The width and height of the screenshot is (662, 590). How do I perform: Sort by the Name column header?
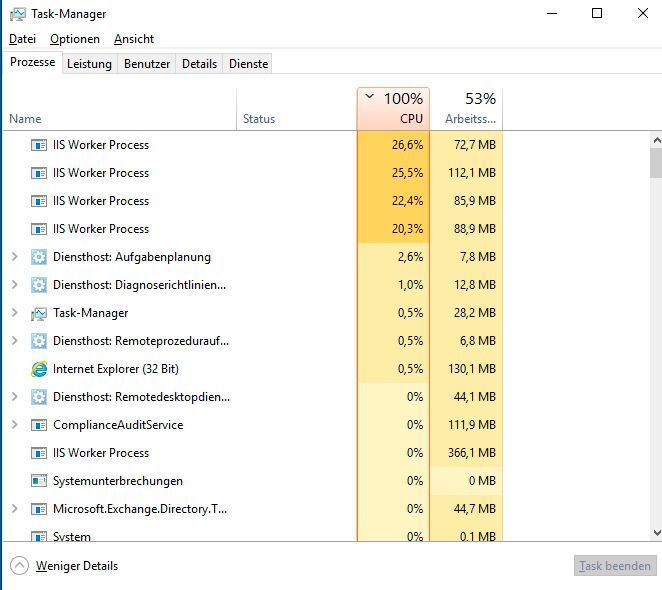[120, 109]
